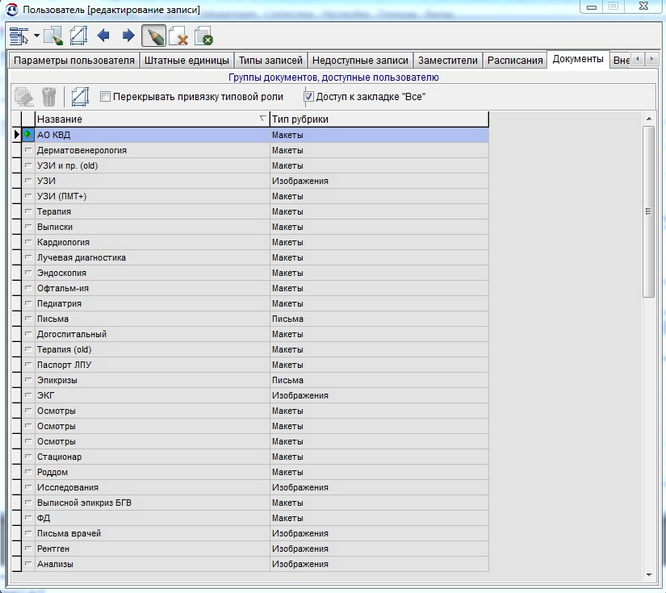Open the 'Типы записей' tab
The image size is (666, 593).
[270, 60]
